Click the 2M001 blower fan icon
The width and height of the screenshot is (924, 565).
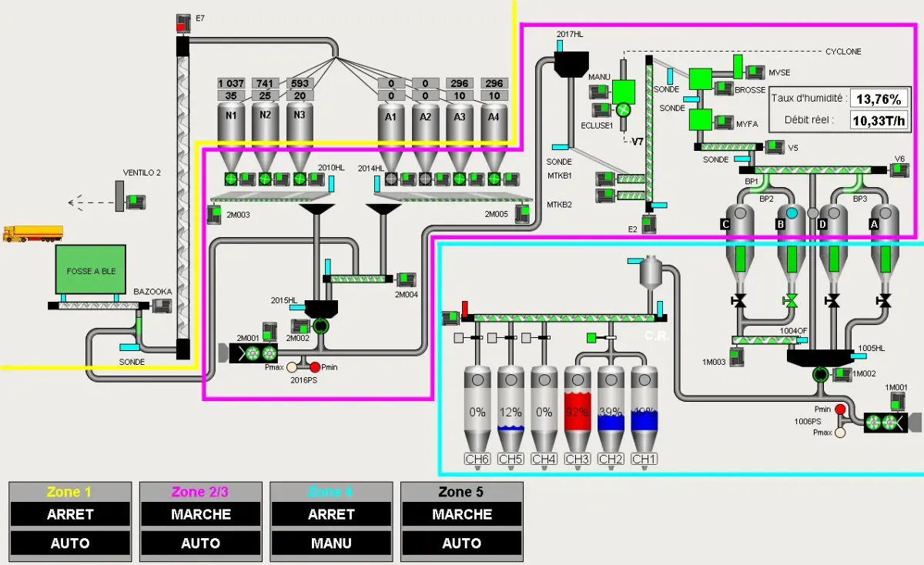pos(260,353)
